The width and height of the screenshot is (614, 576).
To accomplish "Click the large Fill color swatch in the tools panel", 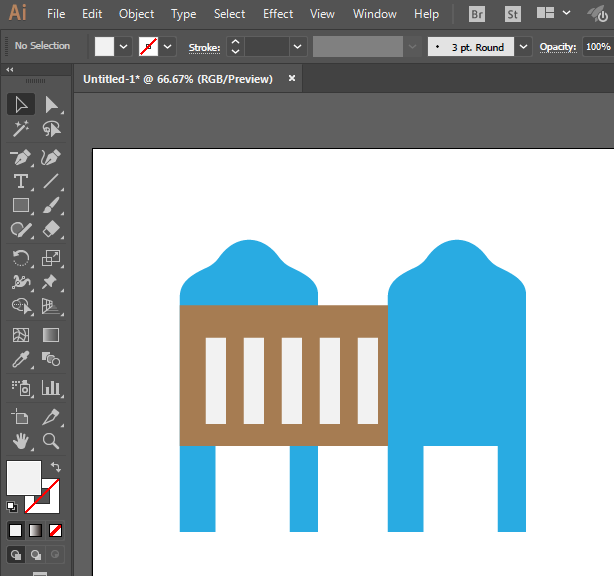I will pos(24,477).
